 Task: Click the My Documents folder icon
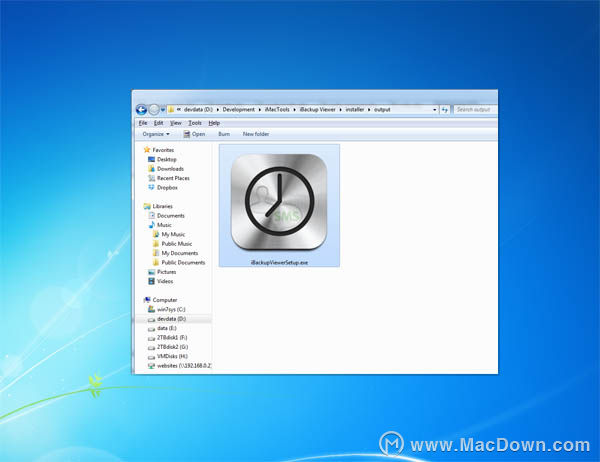tap(156, 253)
